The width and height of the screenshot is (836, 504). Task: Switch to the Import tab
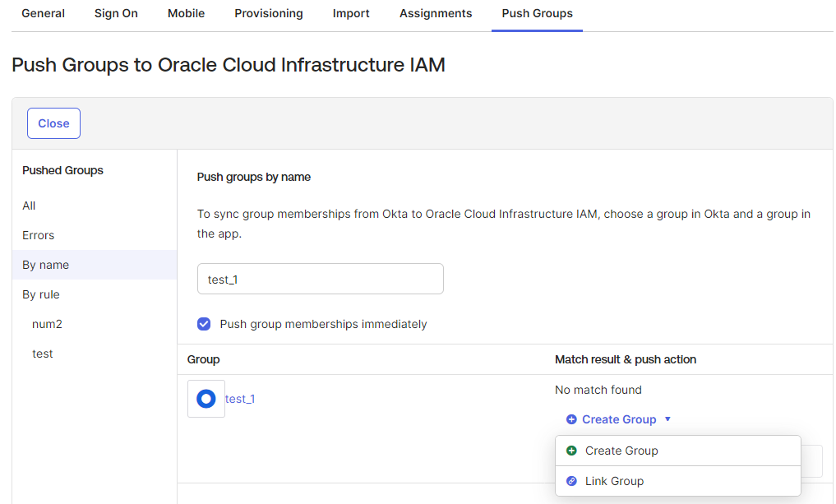351,13
